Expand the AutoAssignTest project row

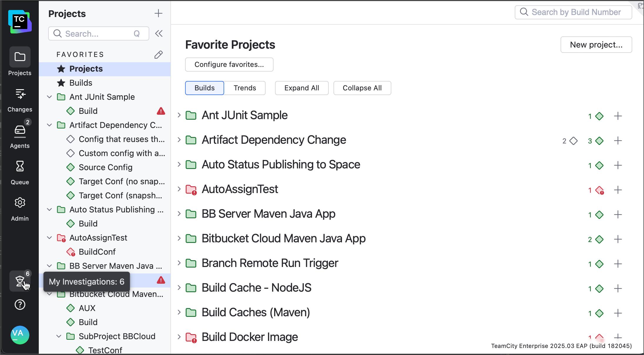(x=179, y=189)
